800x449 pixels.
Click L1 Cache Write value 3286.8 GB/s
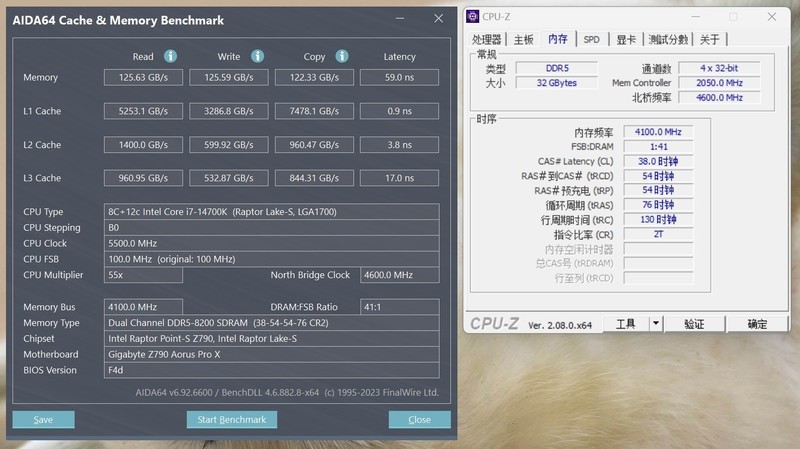point(229,111)
